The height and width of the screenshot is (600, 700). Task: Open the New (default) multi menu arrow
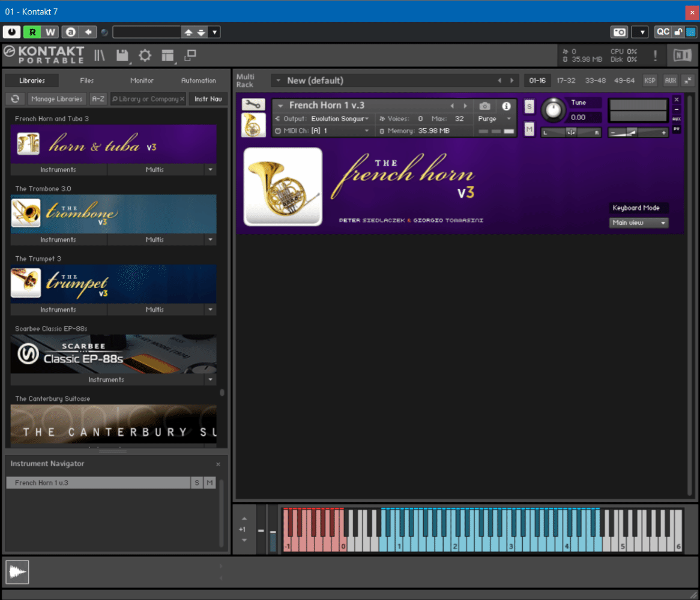[278, 81]
